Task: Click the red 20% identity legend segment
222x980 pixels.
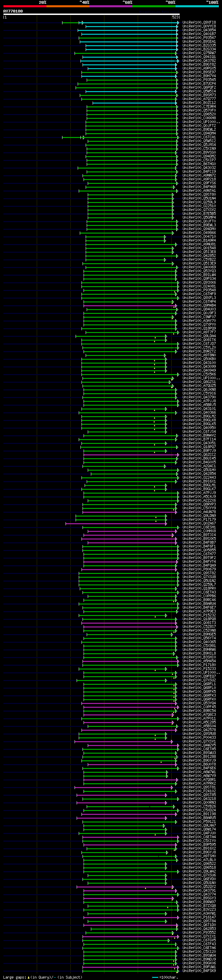Action: 25,6
